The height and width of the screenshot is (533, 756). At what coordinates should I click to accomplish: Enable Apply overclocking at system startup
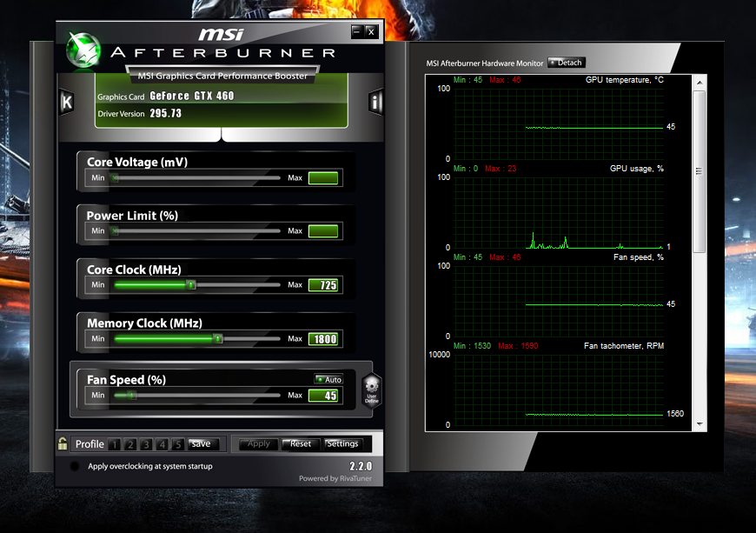pyautogui.click(x=75, y=466)
